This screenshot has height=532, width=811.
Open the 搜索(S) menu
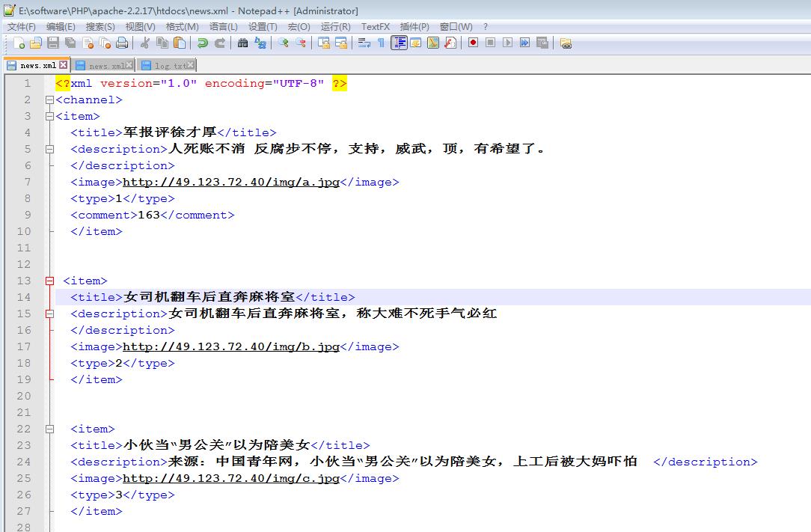(100, 26)
